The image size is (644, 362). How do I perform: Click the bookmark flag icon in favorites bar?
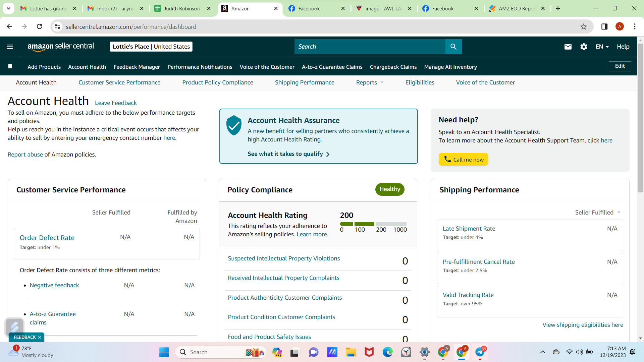coord(10,66)
